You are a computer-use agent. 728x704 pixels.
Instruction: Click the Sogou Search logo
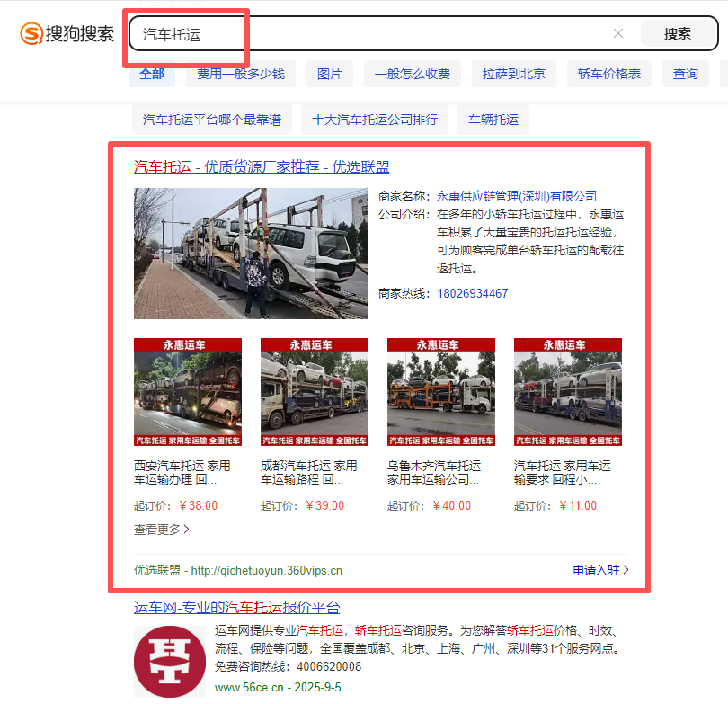[67, 34]
